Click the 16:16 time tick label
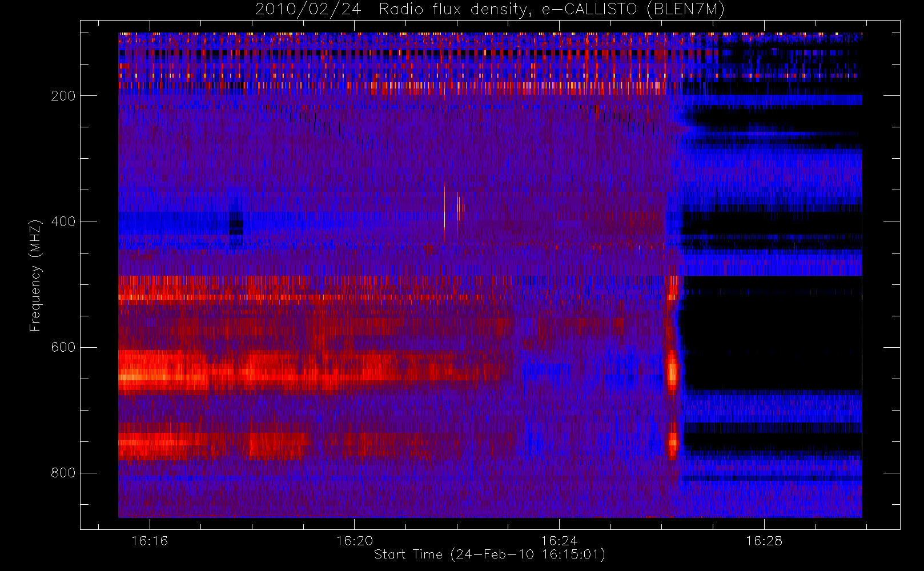 150,541
